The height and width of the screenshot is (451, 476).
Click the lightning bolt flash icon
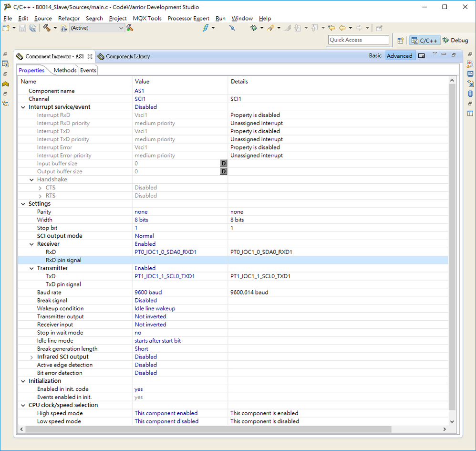coord(206,28)
